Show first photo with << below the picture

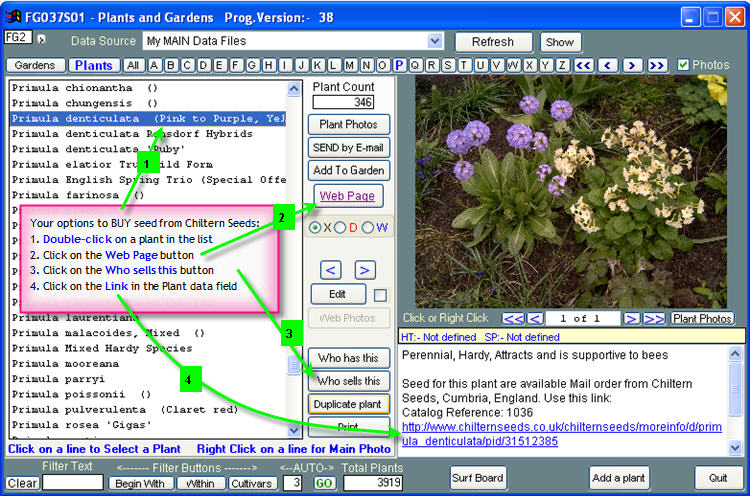click(x=513, y=319)
